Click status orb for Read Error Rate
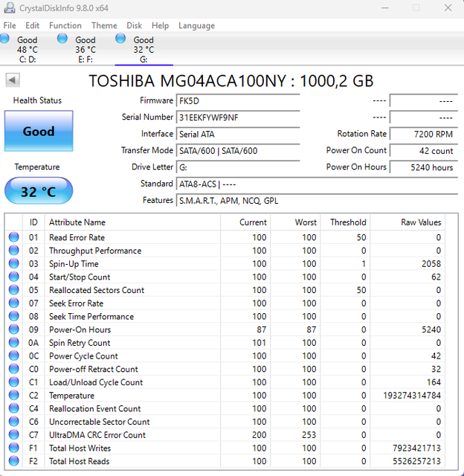This screenshot has height=476, width=464. click(x=13, y=237)
